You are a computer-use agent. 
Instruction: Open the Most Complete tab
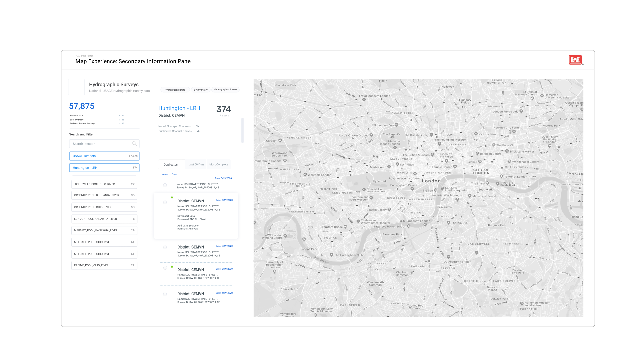click(x=219, y=165)
